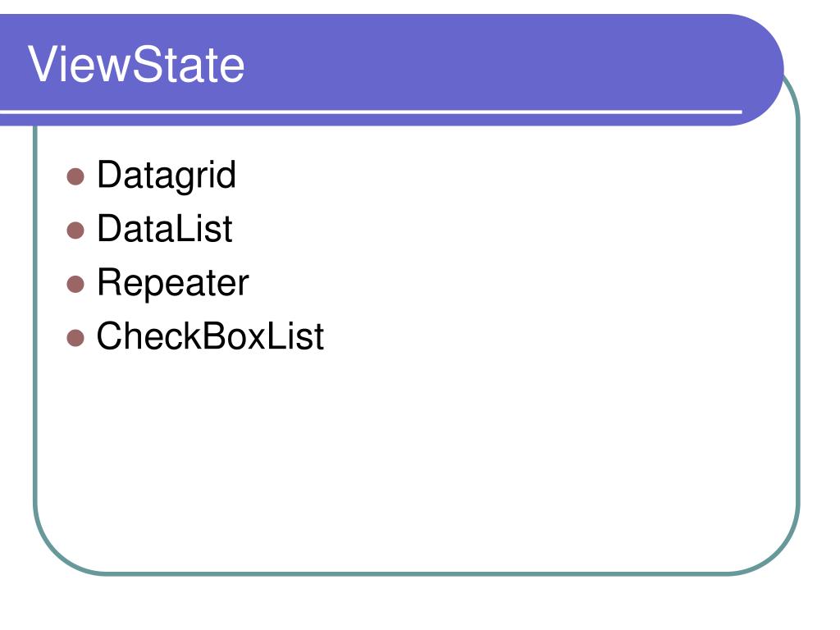The height and width of the screenshot is (630, 840).
Task: Click the round bullet beside Datagrid
Action: 75,177
